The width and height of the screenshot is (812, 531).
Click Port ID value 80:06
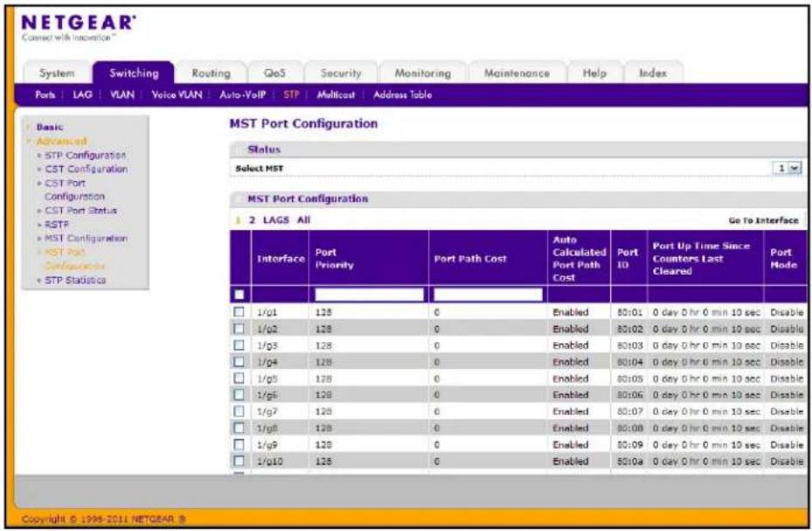(629, 395)
